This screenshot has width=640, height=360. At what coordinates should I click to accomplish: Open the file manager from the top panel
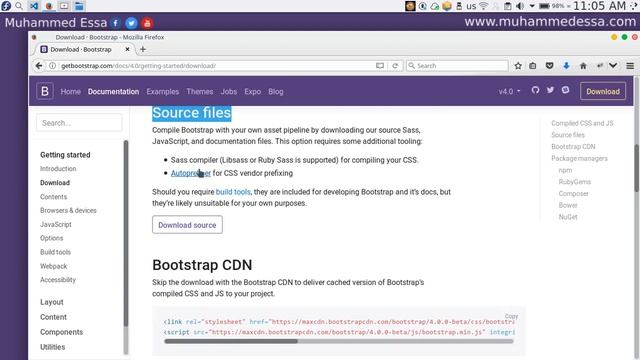point(79,6)
